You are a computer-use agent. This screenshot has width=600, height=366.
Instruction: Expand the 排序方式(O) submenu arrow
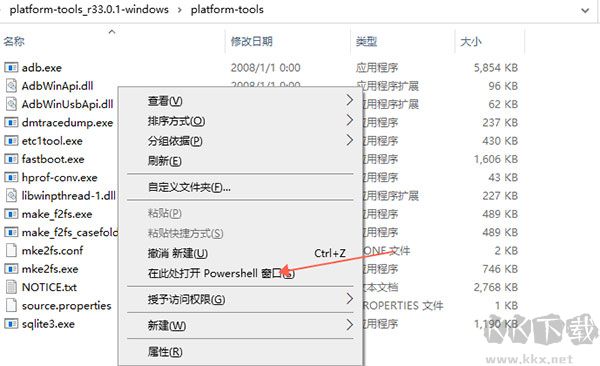point(349,120)
